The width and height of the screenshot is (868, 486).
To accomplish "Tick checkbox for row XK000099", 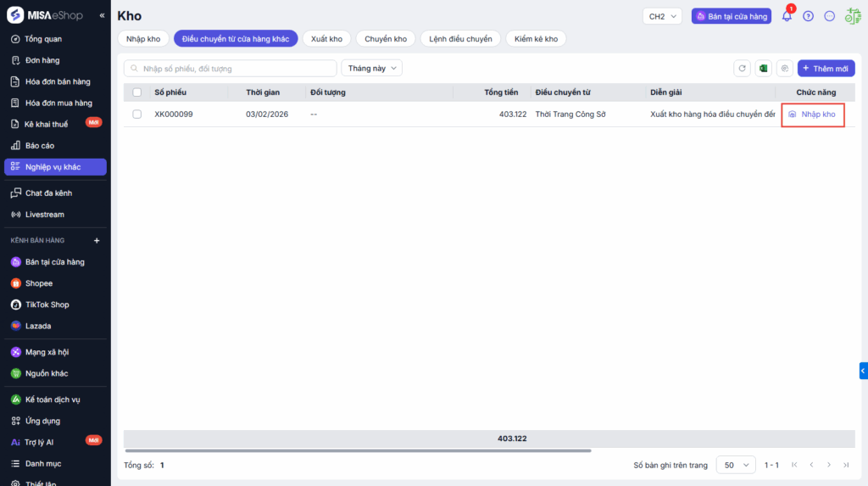I will 136,115.
